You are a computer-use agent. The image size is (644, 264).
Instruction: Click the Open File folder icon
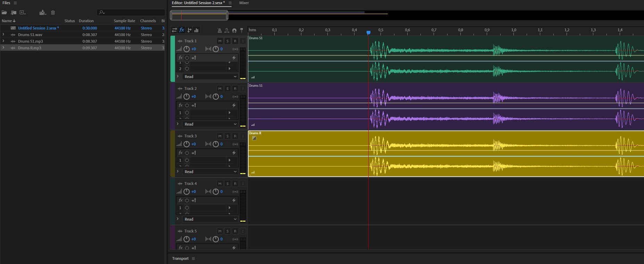4,12
